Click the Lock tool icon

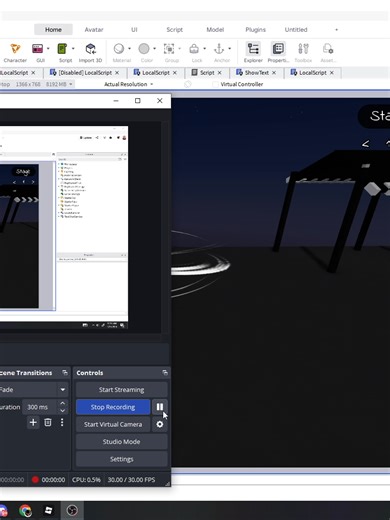(194, 49)
